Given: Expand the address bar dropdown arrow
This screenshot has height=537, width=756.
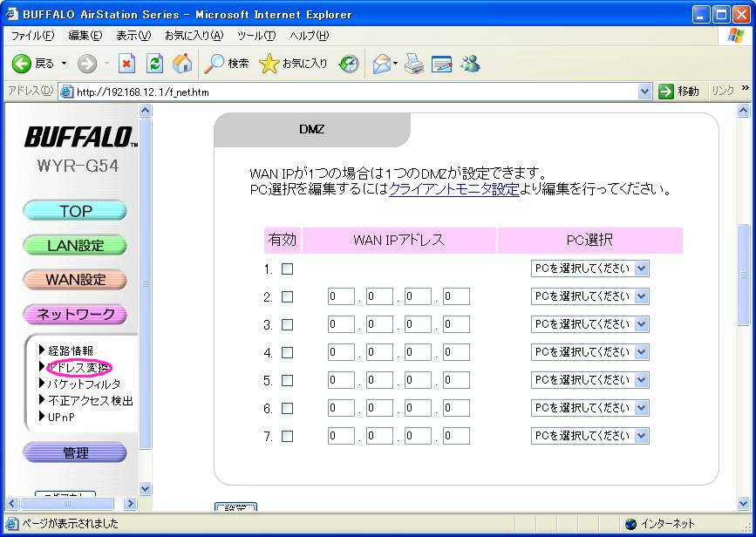Looking at the screenshot, I should [x=645, y=92].
